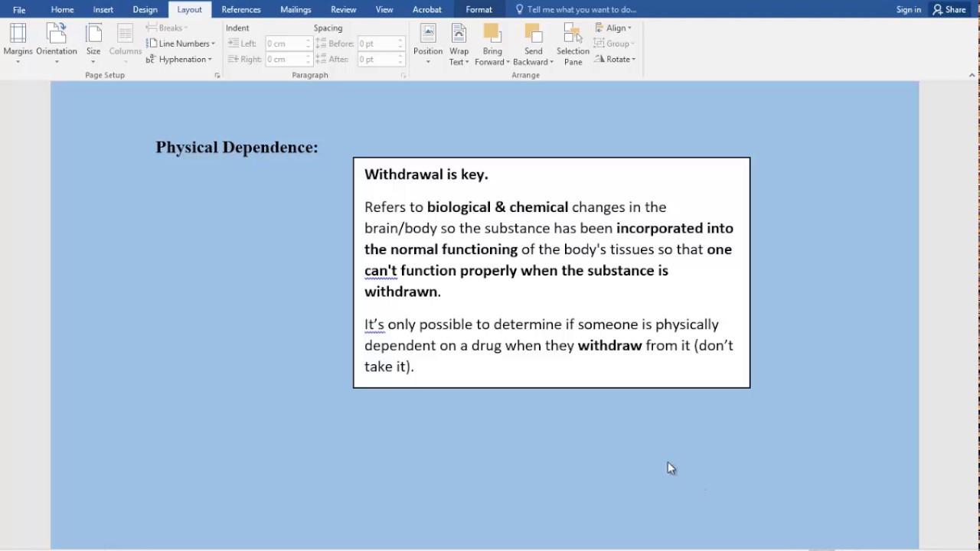Switch to the Insert tab
The height and width of the screenshot is (551, 980).
pos(103,9)
